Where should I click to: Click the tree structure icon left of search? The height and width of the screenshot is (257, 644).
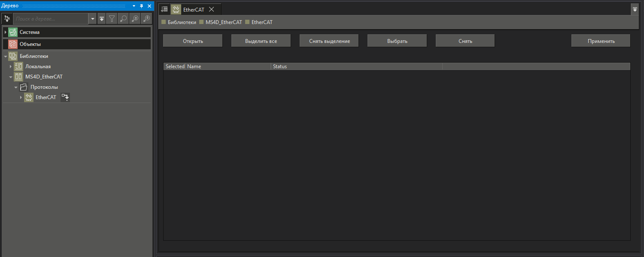(x=7, y=19)
